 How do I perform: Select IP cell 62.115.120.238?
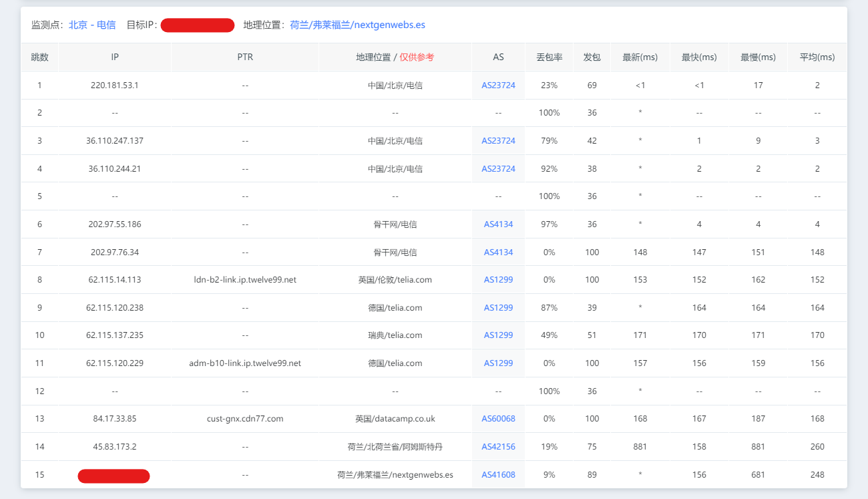[x=115, y=308]
